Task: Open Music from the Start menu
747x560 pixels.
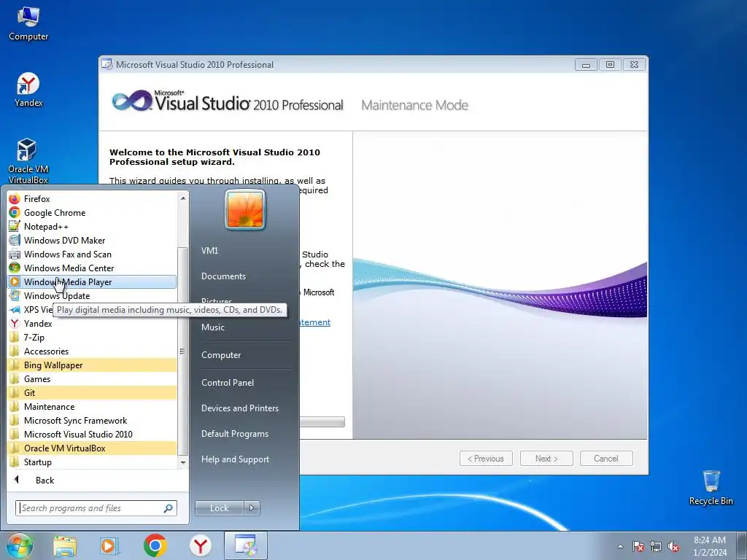Action: (x=213, y=327)
